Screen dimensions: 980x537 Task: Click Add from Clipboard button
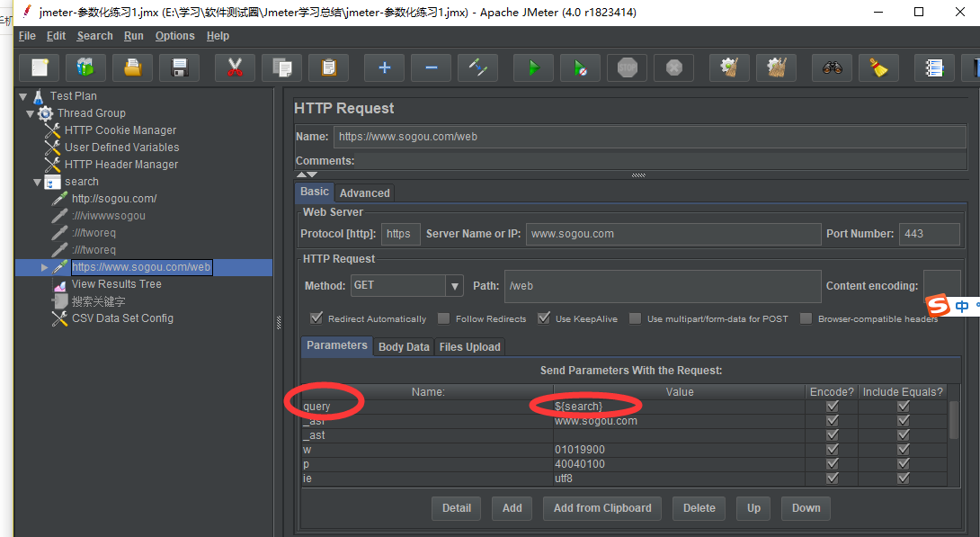pyautogui.click(x=602, y=508)
